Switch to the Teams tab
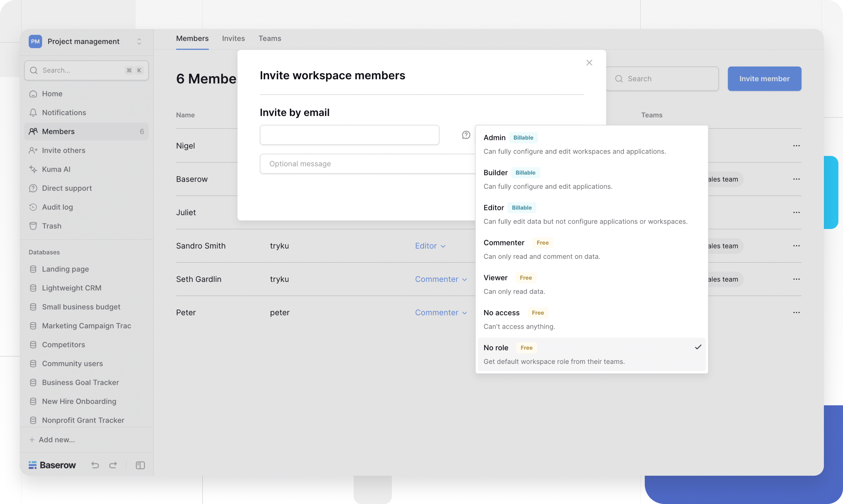Screen dimensions: 843x504 point(270,38)
